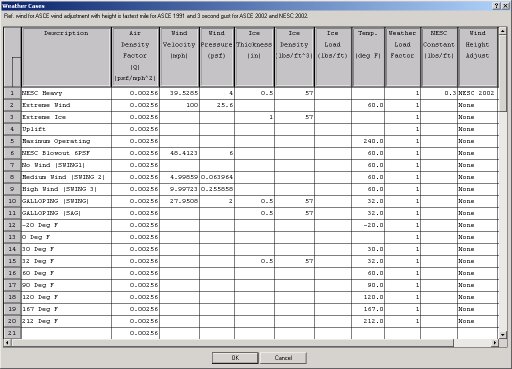Click wind velocity value 27.9508

179,201
